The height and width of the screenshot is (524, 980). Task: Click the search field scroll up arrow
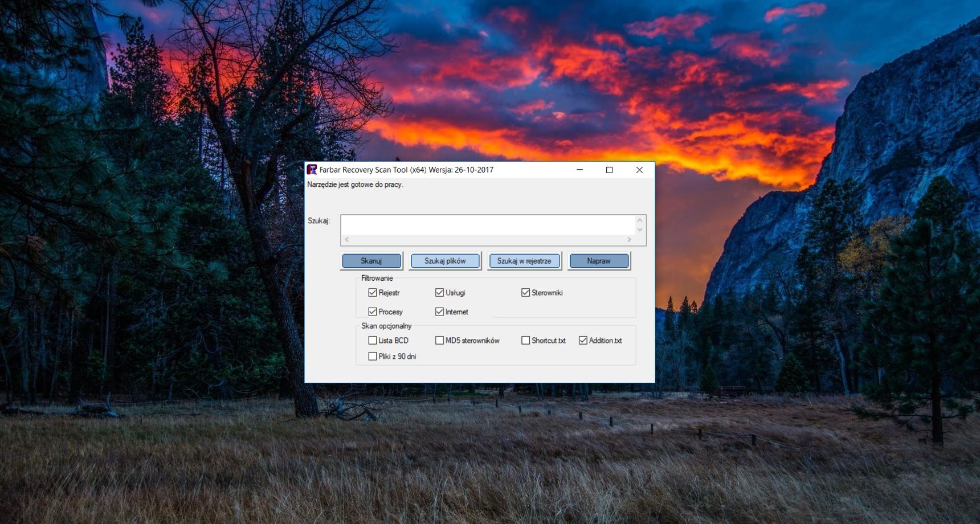(640, 220)
